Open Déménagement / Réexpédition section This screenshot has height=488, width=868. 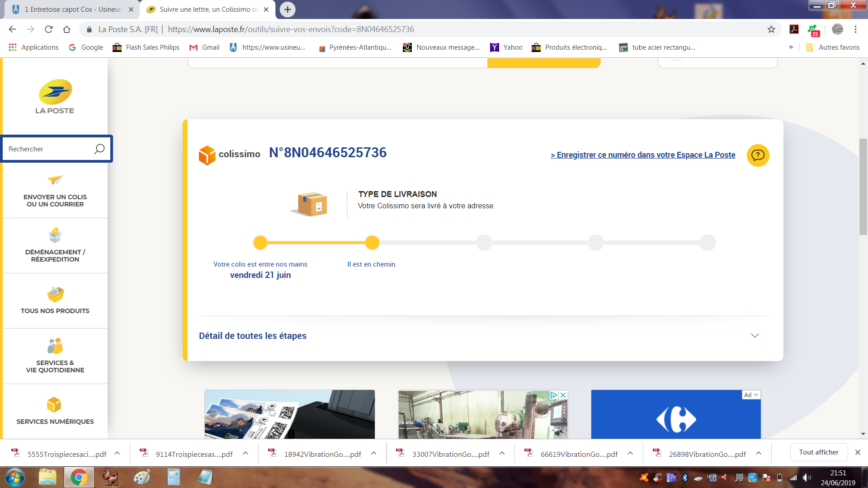[55, 246]
